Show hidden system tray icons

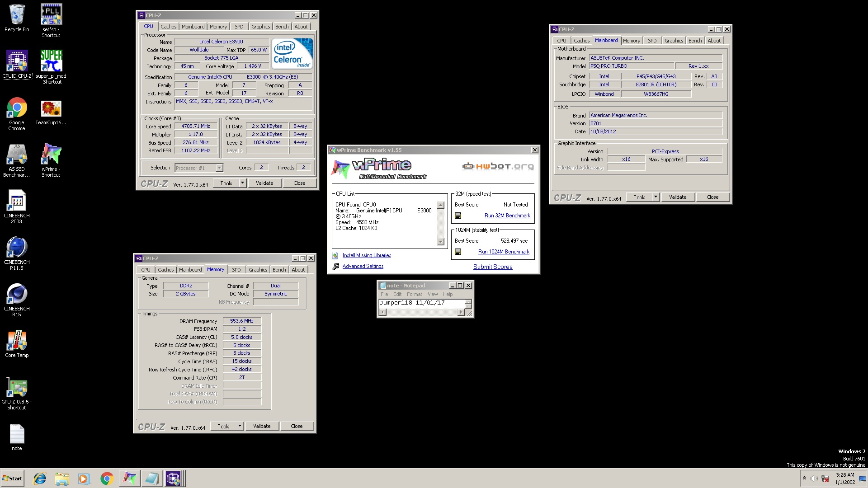coord(804,478)
